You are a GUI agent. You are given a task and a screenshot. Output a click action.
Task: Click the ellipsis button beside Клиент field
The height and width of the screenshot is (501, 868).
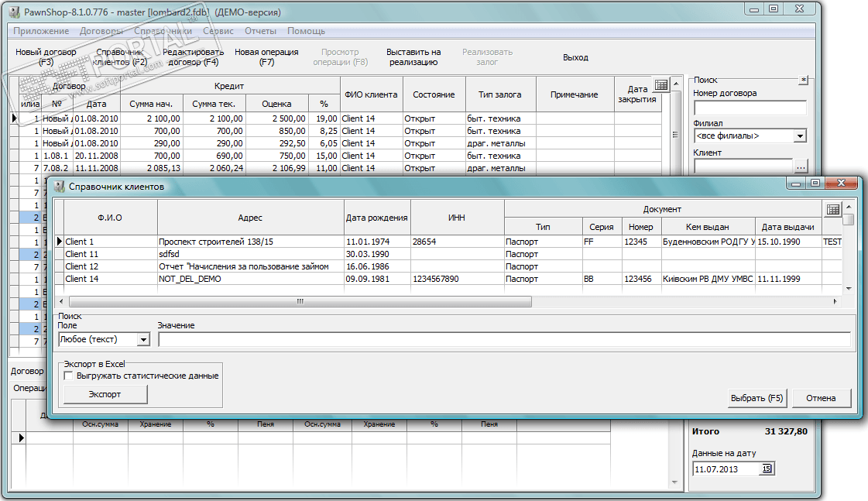click(801, 166)
